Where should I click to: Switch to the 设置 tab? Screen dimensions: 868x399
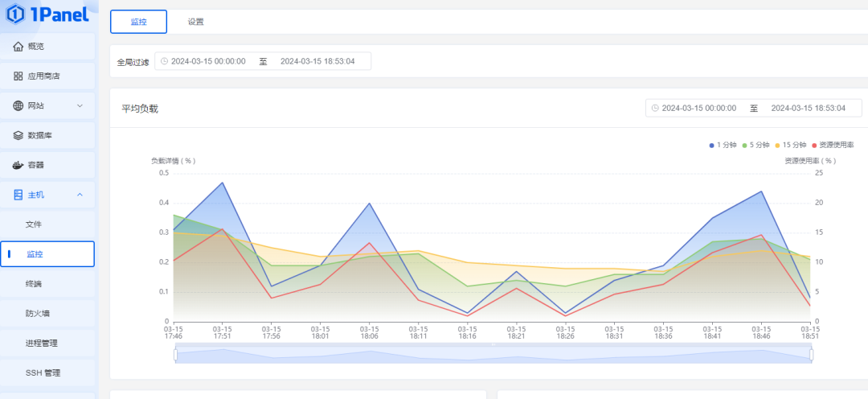[196, 22]
